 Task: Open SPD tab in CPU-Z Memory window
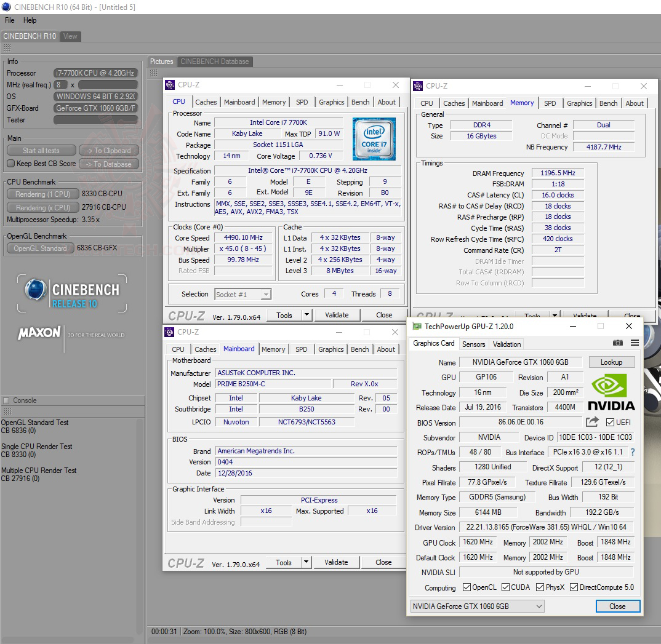(550, 103)
